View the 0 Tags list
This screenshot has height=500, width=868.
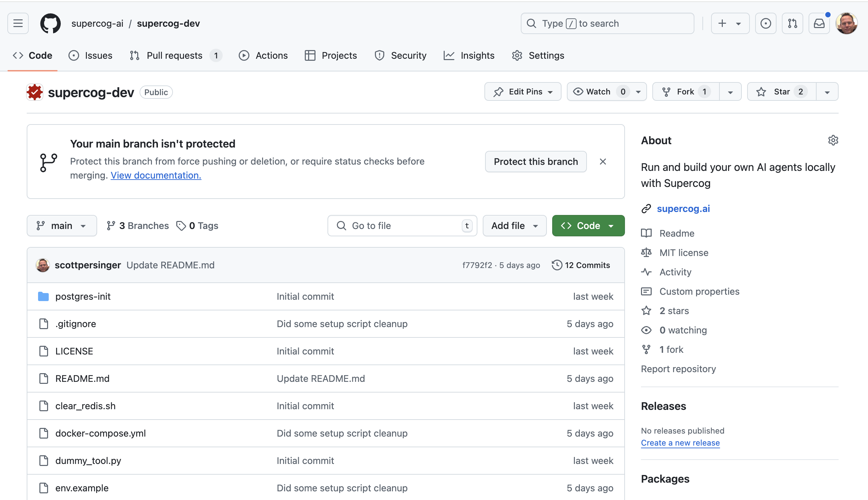click(x=197, y=226)
